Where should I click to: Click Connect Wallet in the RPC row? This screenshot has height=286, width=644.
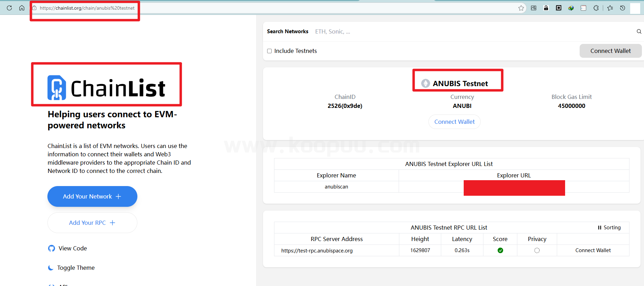(593, 250)
